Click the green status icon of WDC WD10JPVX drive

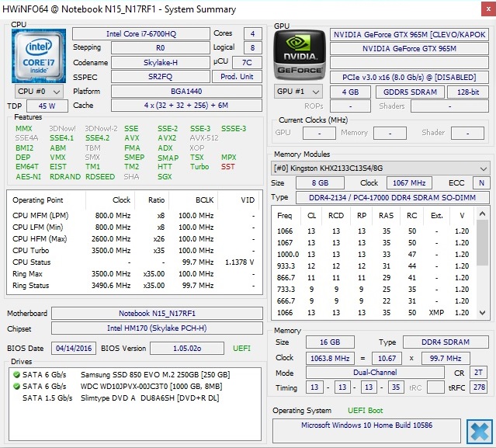(x=17, y=387)
